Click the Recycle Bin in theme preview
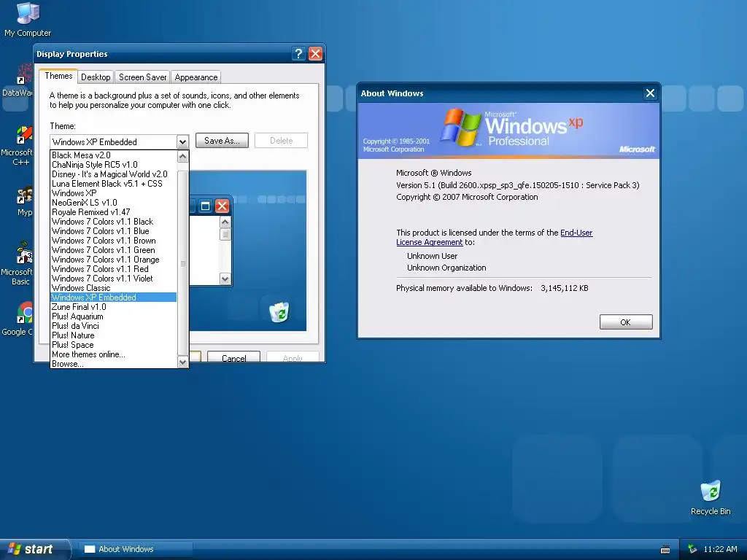747x560 pixels. tap(279, 312)
